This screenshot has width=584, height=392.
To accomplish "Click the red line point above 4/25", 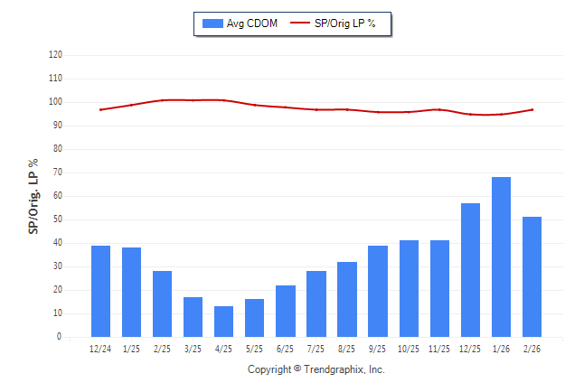I will pyautogui.click(x=223, y=100).
